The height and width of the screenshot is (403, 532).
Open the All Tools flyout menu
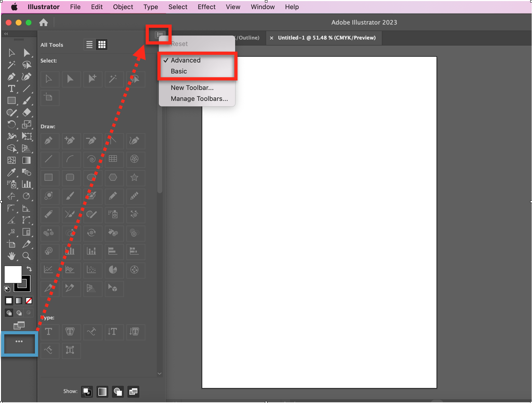pyautogui.click(x=159, y=35)
